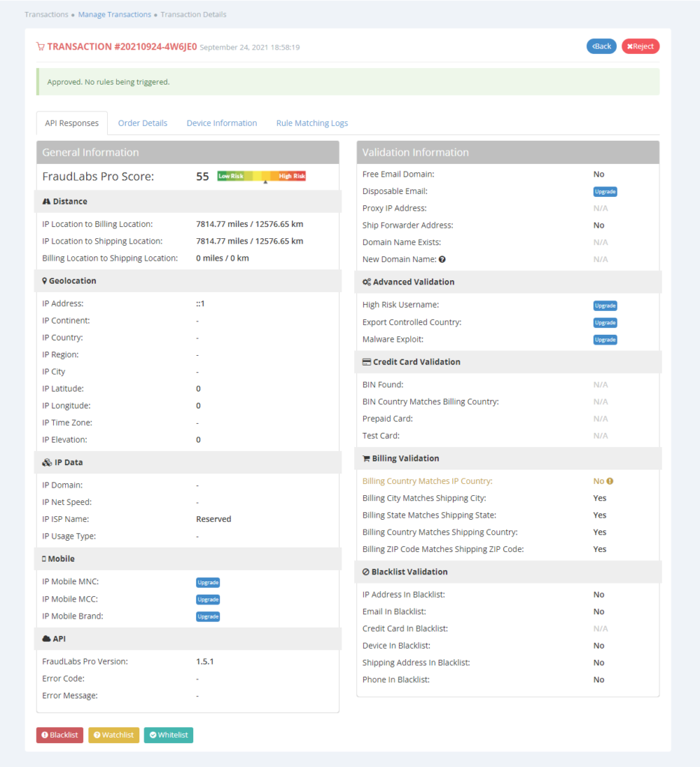Click the map pin icon beside Geolocation

coord(44,281)
